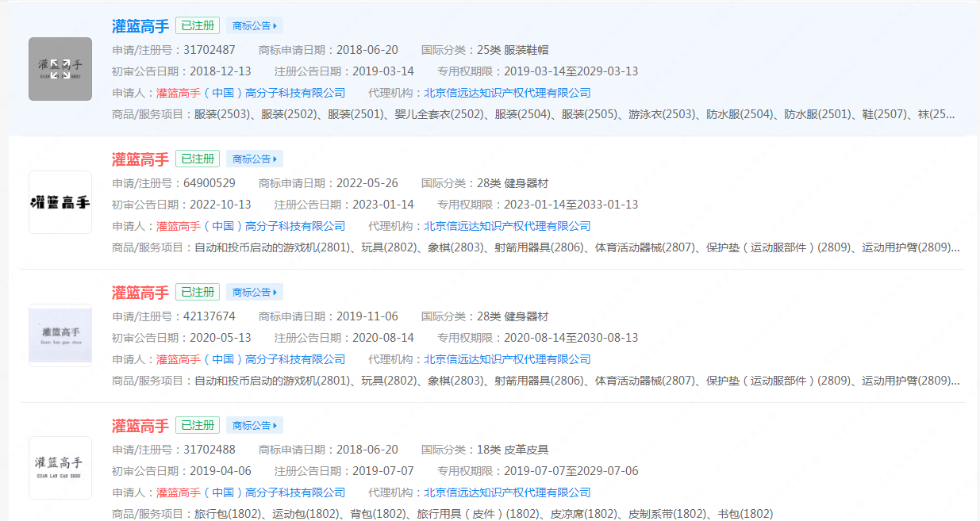Viewport: 980px width, 521px height.
Task: Click 28类 健身器材 in the 42137674 row
Action: click(x=513, y=316)
